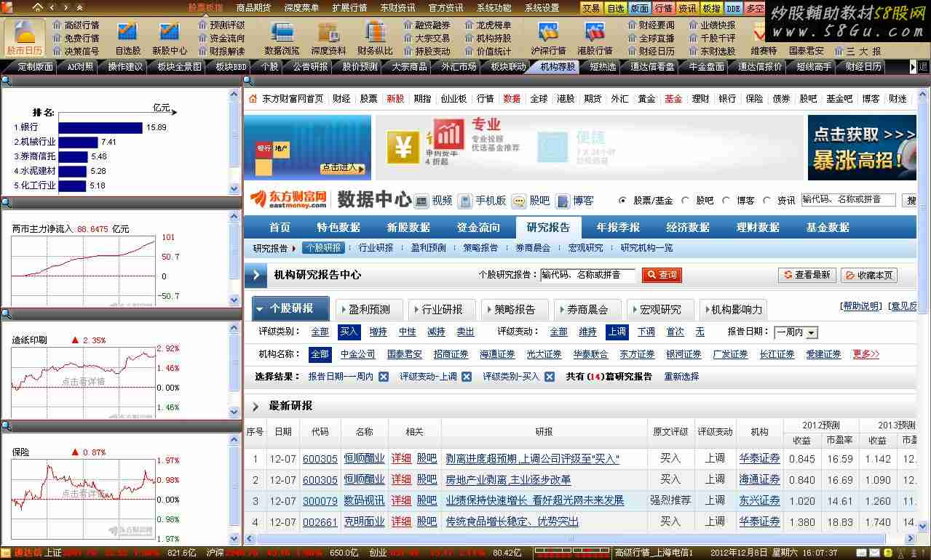Select the 股票/基金 search radio button
The image size is (931, 560).
coord(622,200)
